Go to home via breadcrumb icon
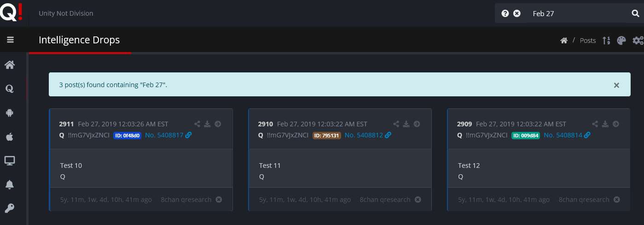Image resolution: width=644 pixels, height=225 pixels. [563, 41]
